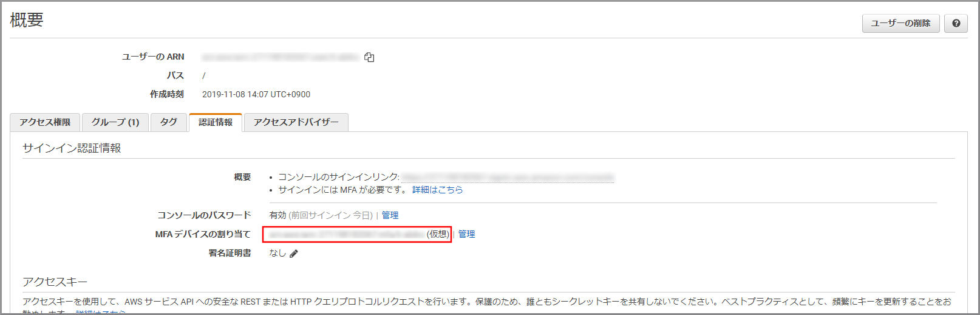Screen dimensions: 980x315
Task: Select the 作成時刻 value 2019-11-08 14:07 UTC+0900
Action: click(256, 94)
